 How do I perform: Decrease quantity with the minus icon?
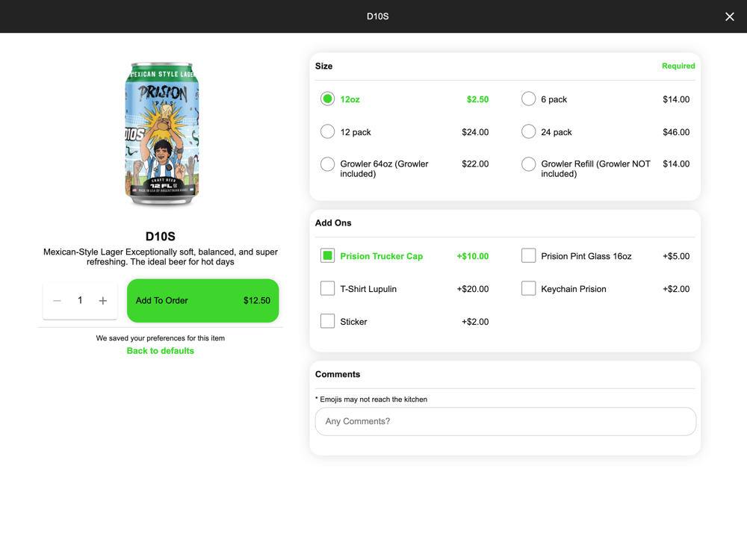click(x=58, y=300)
